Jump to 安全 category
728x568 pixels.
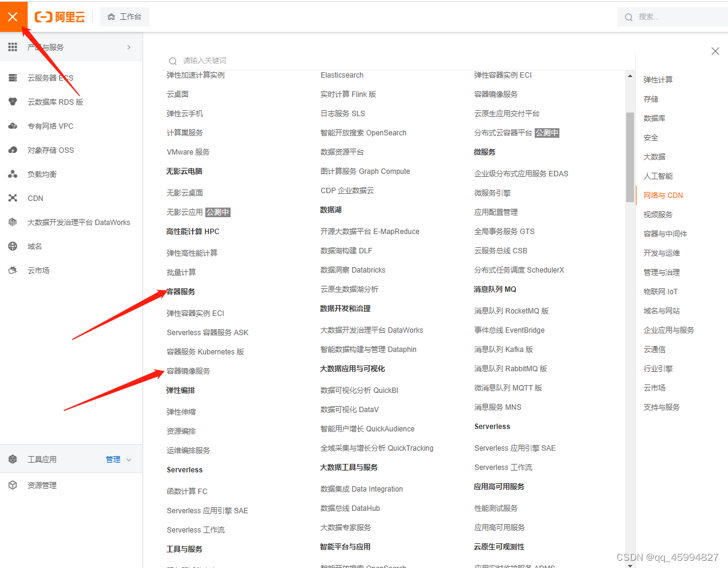[x=651, y=137]
